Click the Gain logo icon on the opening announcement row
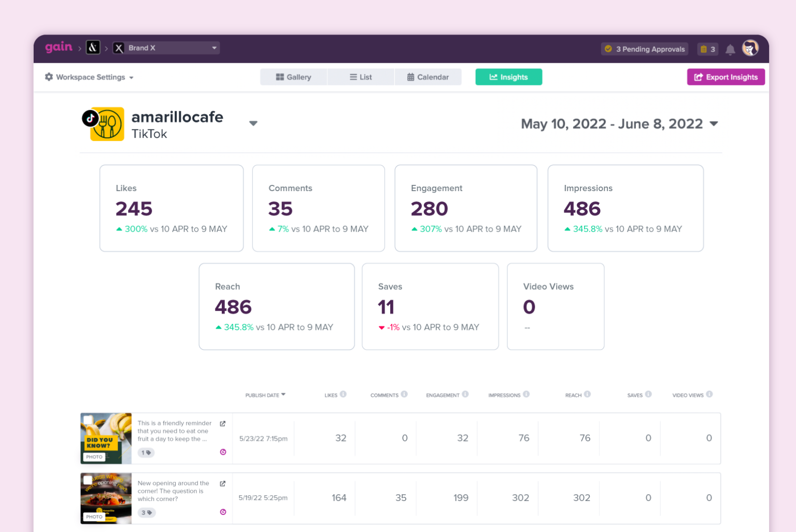Image resolution: width=796 pixels, height=532 pixels. (223, 512)
